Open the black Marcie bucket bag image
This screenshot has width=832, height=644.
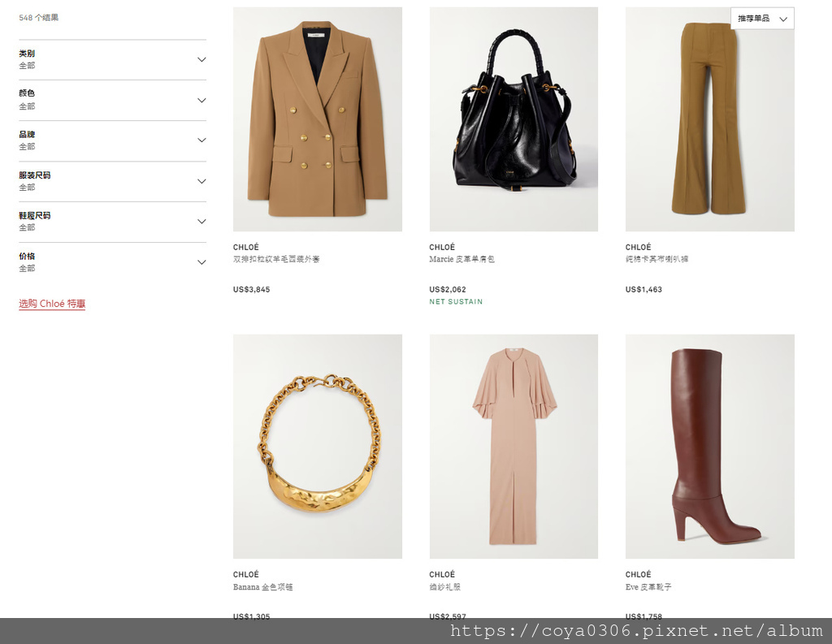point(513,119)
